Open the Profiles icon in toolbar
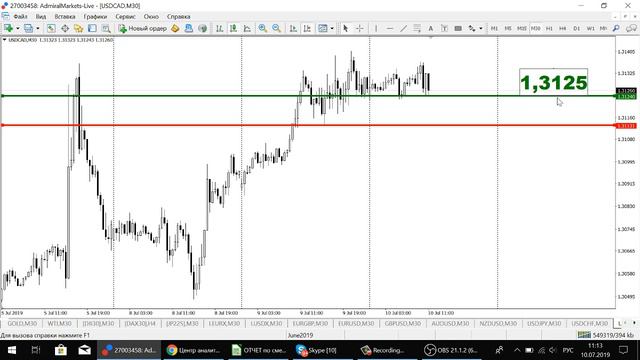Image resolution: width=640 pixels, height=360 pixels. [x=28, y=28]
